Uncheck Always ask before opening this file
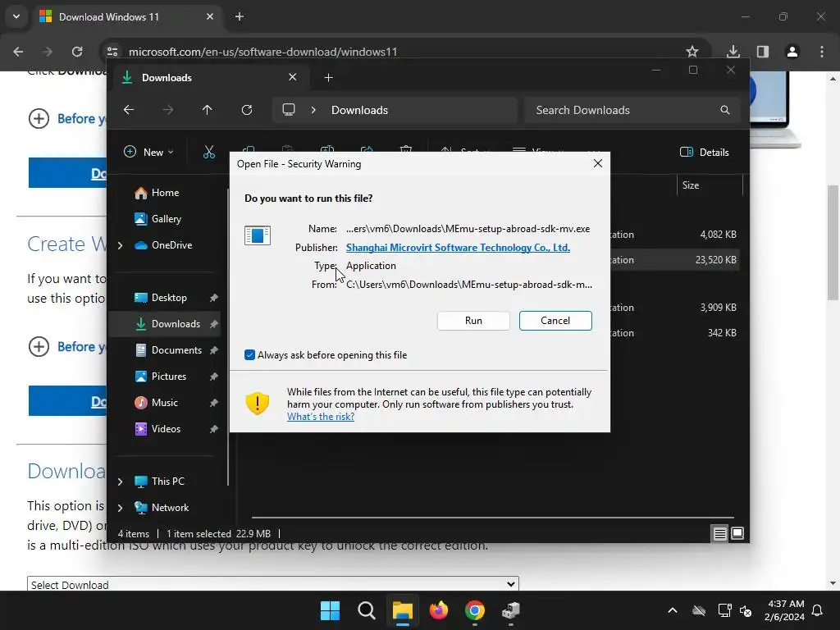This screenshot has width=840, height=630. (249, 354)
